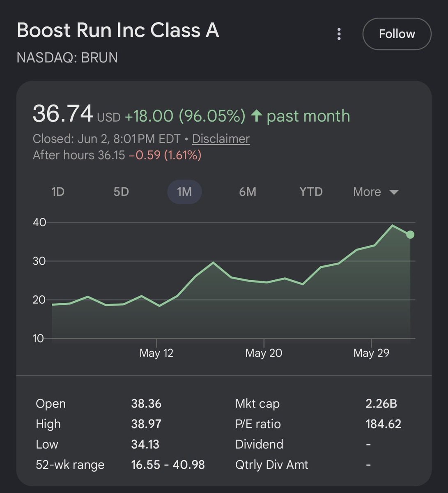Select the 10 y-axis label
This screenshot has height=493, width=448.
tap(38, 339)
